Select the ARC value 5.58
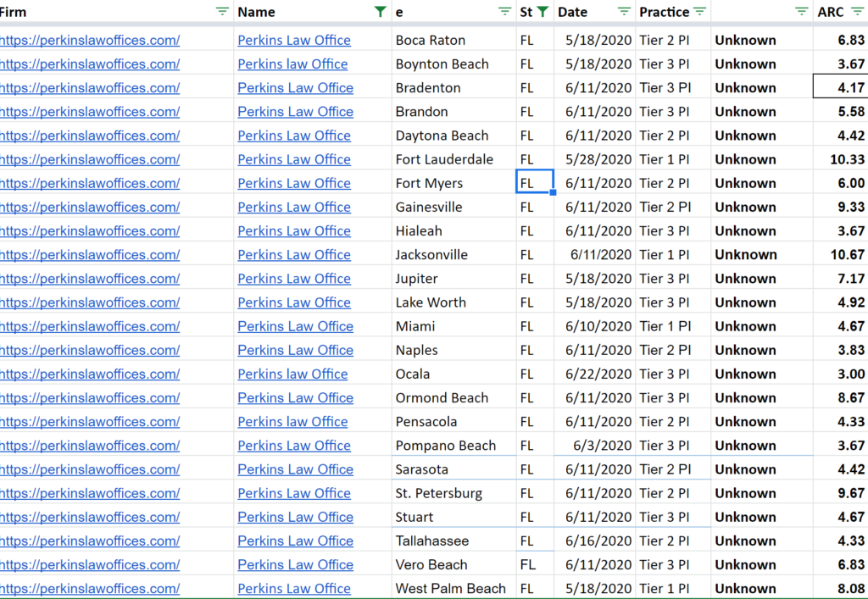 point(841,112)
